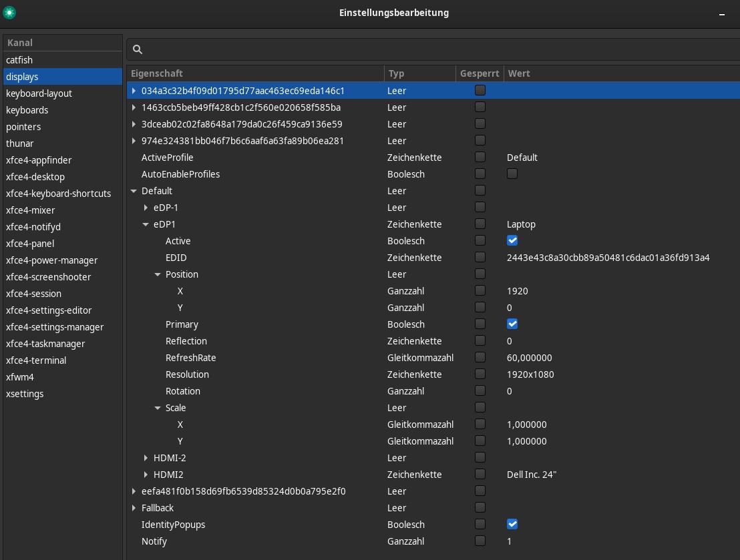The height and width of the screenshot is (560, 740).
Task: Expand the Fallback node
Action: tap(134, 508)
